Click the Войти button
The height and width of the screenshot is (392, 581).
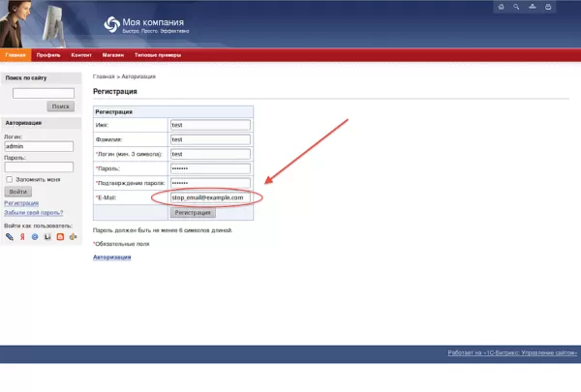18,192
